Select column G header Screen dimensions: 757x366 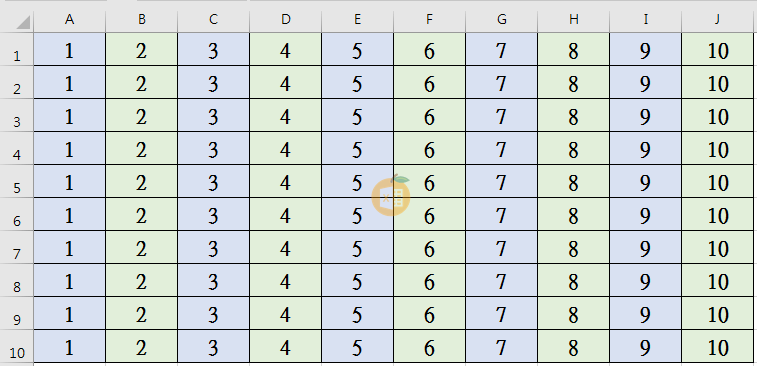click(502, 20)
